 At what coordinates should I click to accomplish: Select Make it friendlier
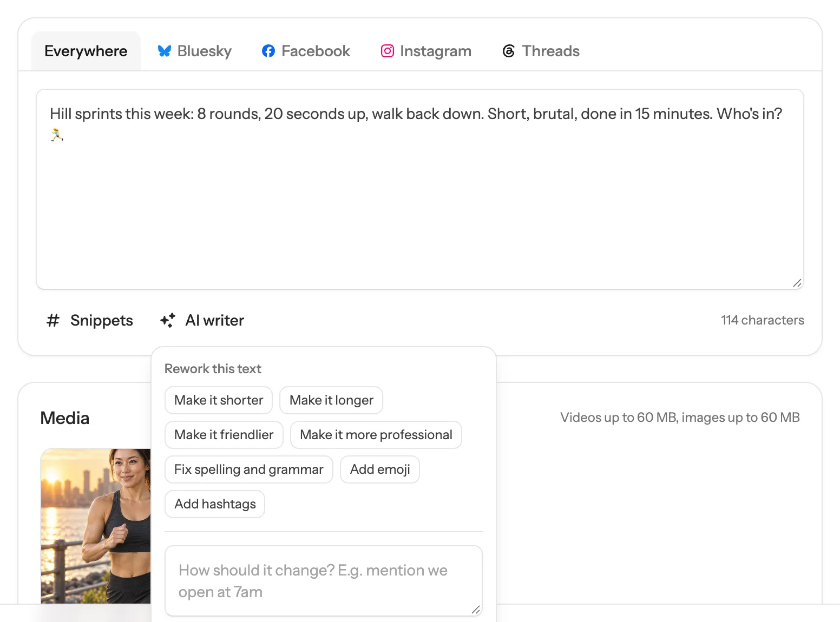[224, 435]
